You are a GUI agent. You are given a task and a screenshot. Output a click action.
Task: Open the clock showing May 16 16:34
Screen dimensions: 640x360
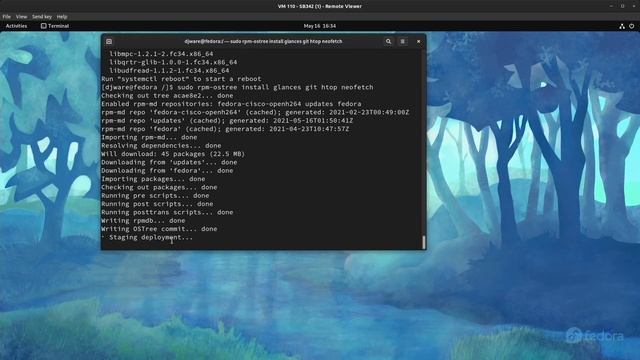(x=320, y=26)
